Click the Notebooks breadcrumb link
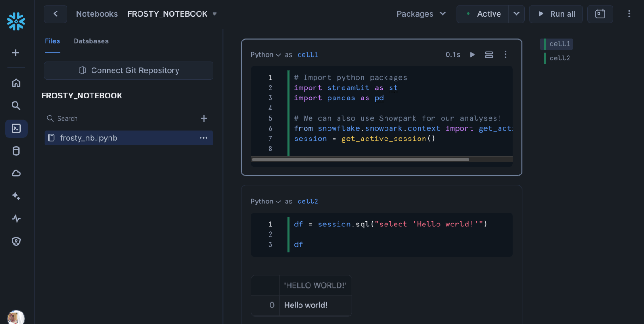Image resolution: width=644 pixels, height=324 pixels. point(97,14)
